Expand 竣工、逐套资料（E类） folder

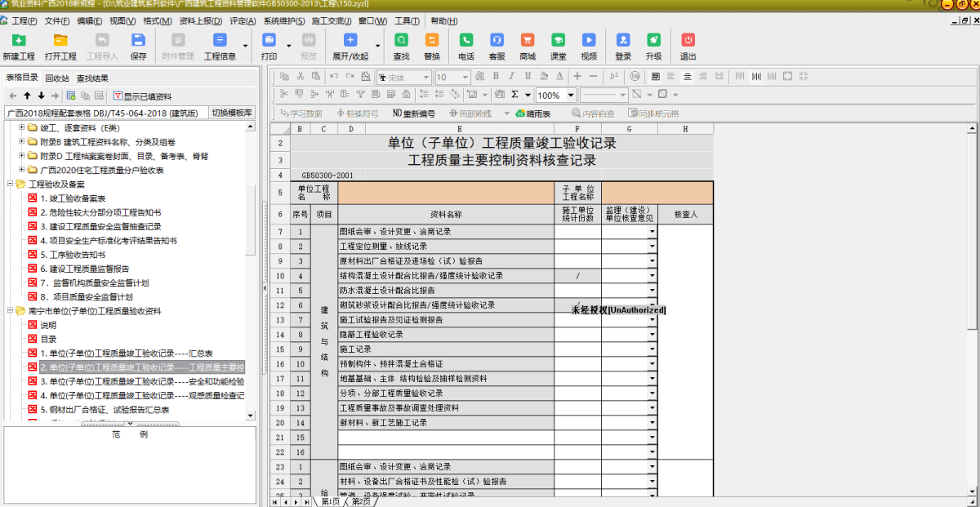point(21,128)
